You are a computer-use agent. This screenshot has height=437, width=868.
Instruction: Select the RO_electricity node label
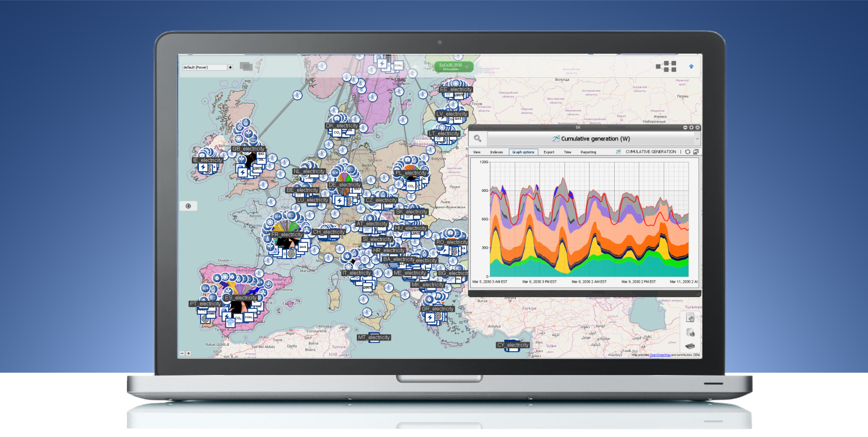pyautogui.click(x=452, y=242)
